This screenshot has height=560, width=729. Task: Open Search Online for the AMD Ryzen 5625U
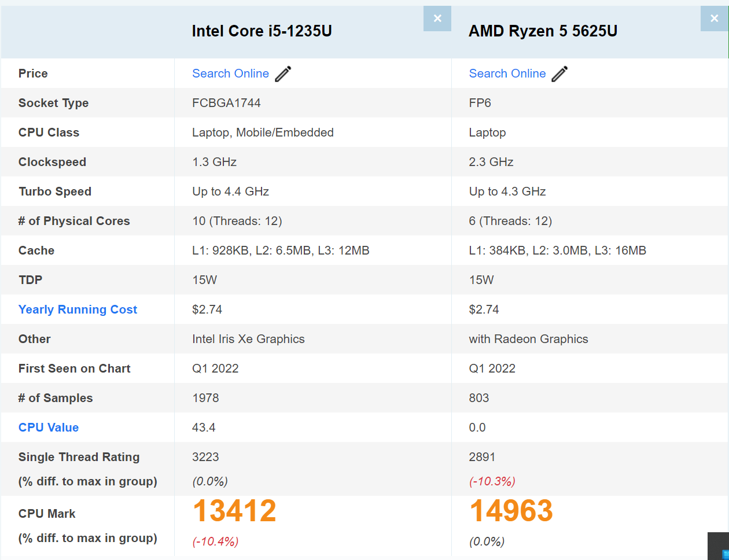pos(507,73)
